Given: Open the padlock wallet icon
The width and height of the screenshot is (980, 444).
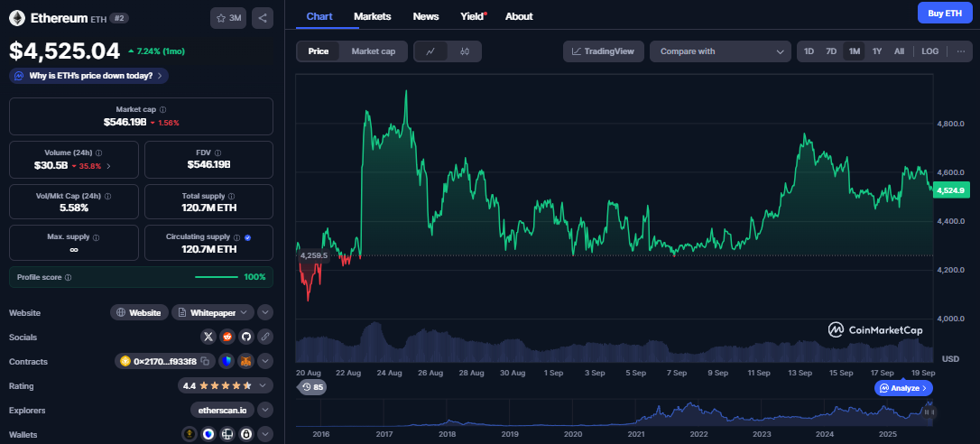Looking at the screenshot, I should [x=246, y=434].
